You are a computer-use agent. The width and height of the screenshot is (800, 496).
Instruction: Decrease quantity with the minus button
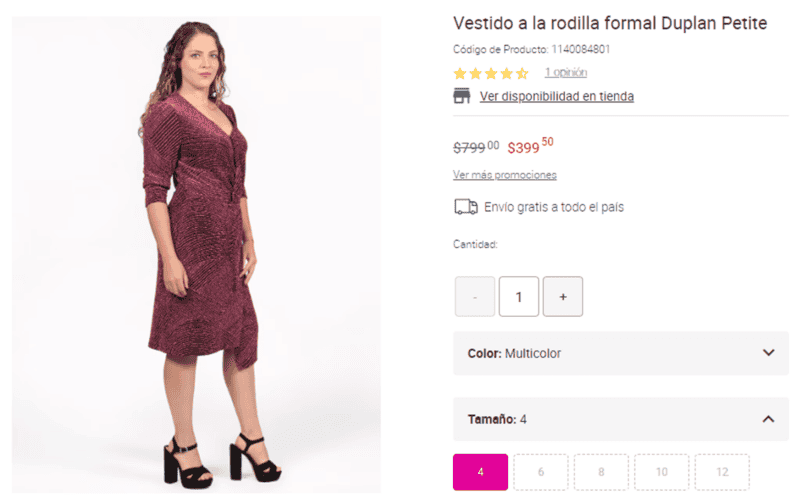[x=475, y=297]
